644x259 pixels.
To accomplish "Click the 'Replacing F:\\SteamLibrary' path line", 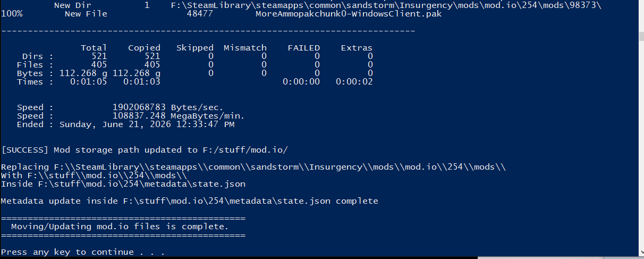I will (253, 167).
